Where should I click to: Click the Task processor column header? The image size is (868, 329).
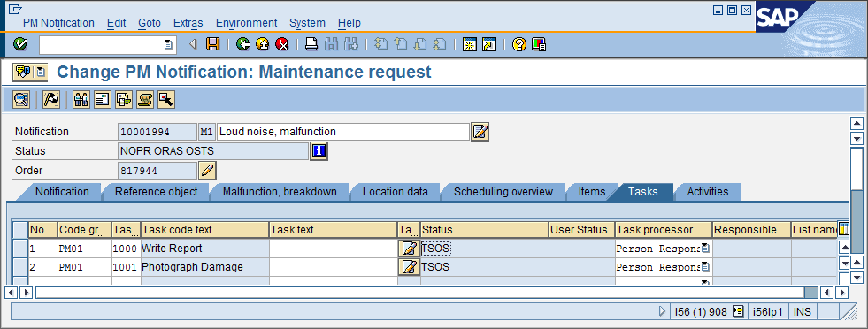pyautogui.click(x=664, y=229)
